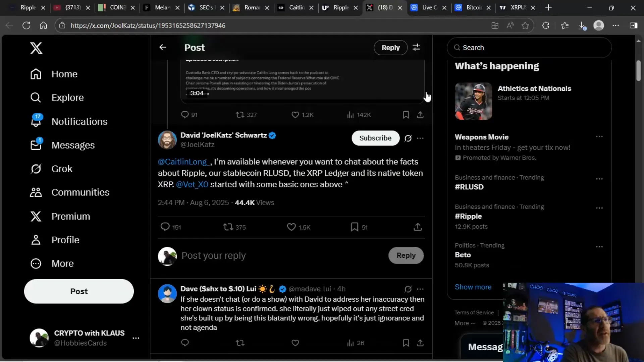Image resolution: width=644 pixels, height=362 pixels.
Task: Click David Schwartz profile avatar
Action: (x=167, y=140)
